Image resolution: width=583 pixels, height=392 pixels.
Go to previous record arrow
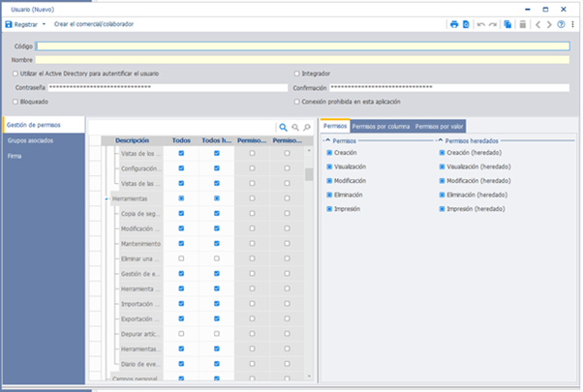click(x=537, y=24)
